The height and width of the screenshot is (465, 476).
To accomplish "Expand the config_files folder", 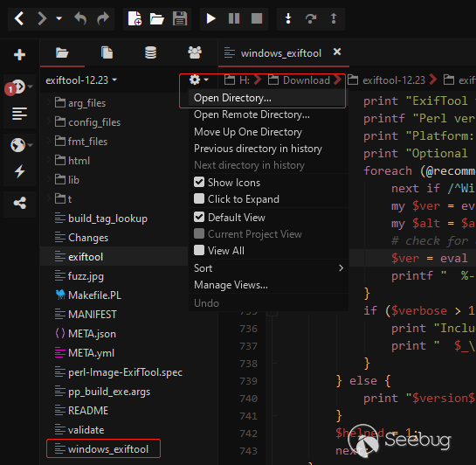I will point(49,121).
